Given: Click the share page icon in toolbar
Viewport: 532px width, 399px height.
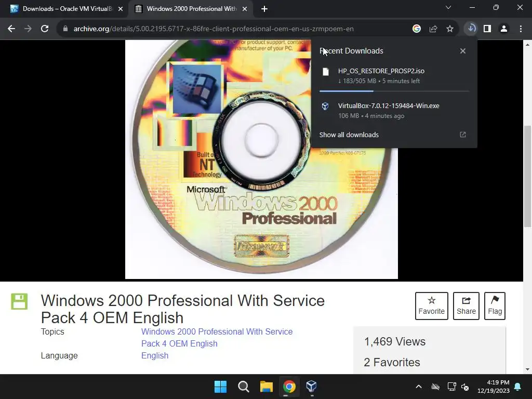Looking at the screenshot, I should [433, 29].
